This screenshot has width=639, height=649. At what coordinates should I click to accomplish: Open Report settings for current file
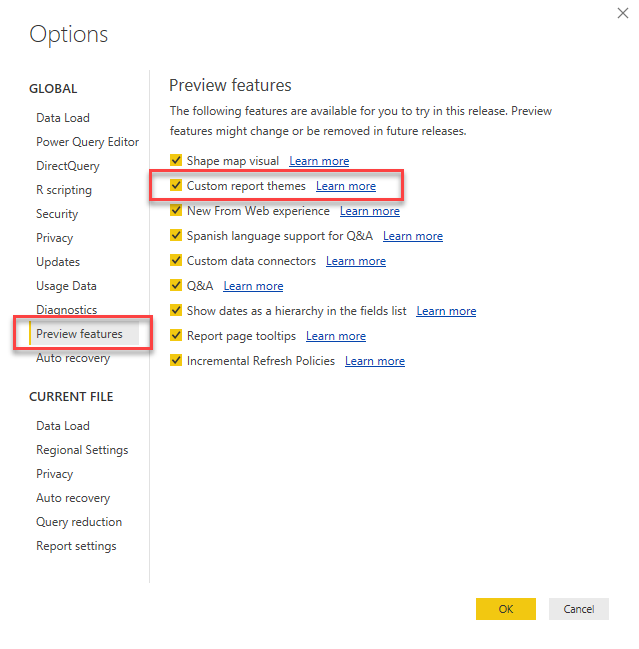(76, 546)
